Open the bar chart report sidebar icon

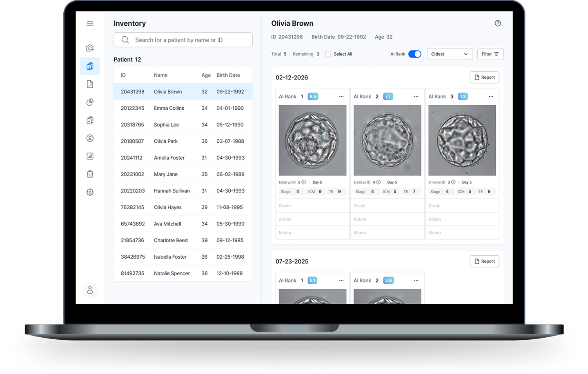pos(90,156)
